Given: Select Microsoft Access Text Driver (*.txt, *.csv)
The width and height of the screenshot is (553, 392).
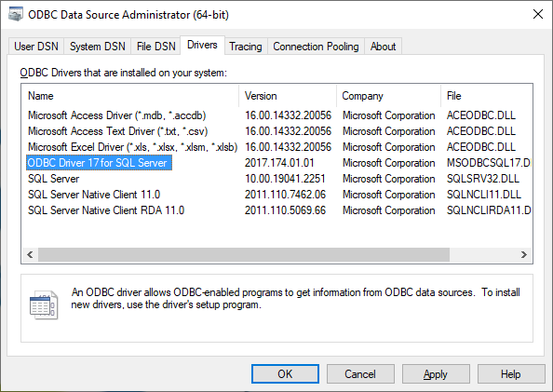Looking at the screenshot, I should tap(118, 131).
